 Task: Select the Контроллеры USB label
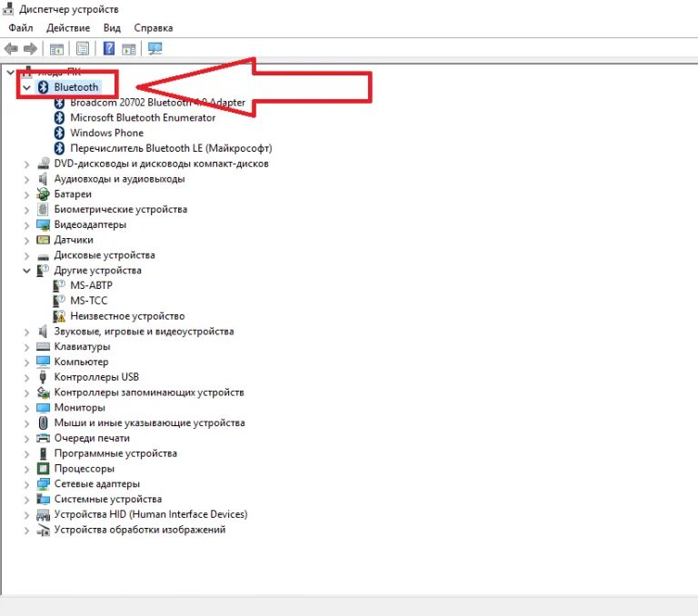96,377
